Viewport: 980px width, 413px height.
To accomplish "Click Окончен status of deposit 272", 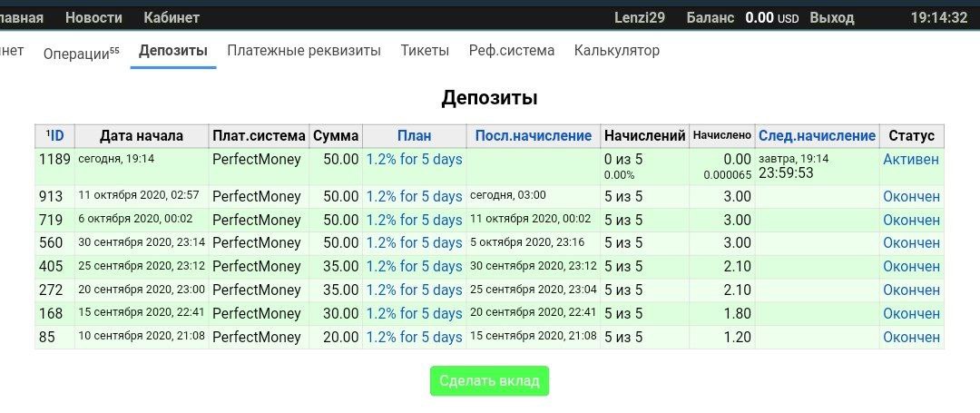I will pyautogui.click(x=911, y=290).
